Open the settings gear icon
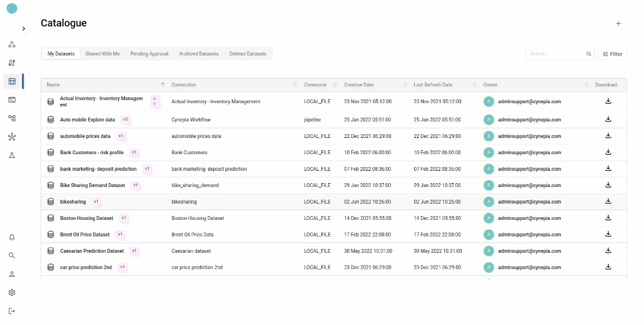Image resolution: width=644 pixels, height=325 pixels. [x=12, y=293]
